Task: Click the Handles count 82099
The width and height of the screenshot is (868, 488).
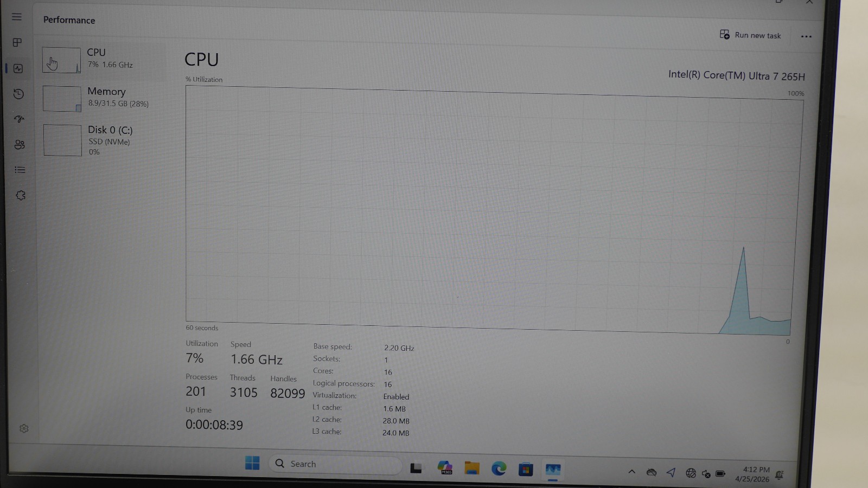Action: tap(288, 393)
